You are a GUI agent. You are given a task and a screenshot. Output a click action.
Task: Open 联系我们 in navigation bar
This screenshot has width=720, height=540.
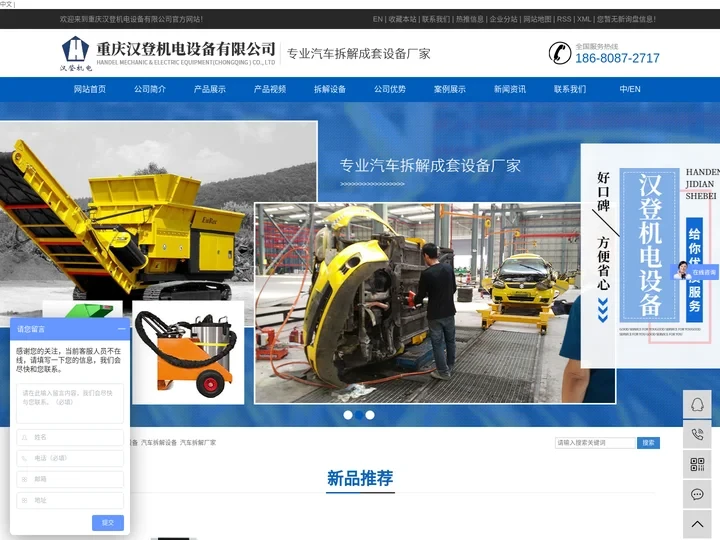tap(570, 89)
